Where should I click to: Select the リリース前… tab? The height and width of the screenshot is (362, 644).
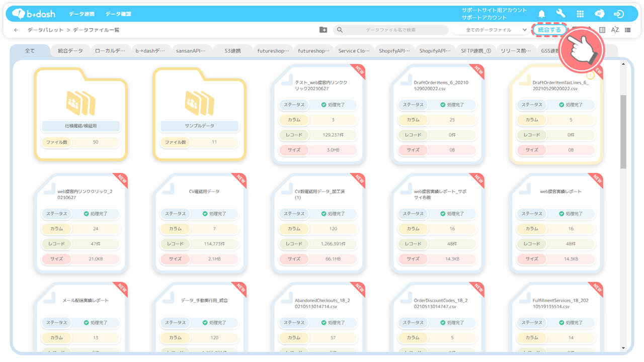click(516, 51)
